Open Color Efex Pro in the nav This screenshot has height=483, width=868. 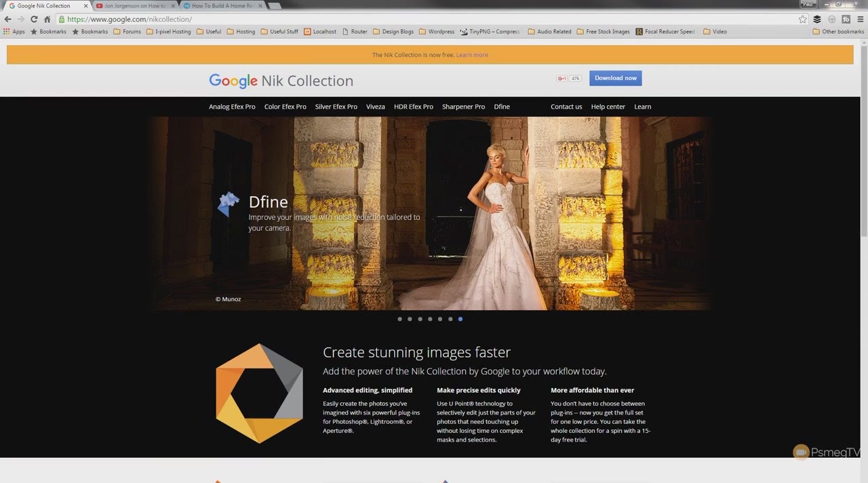tap(285, 107)
